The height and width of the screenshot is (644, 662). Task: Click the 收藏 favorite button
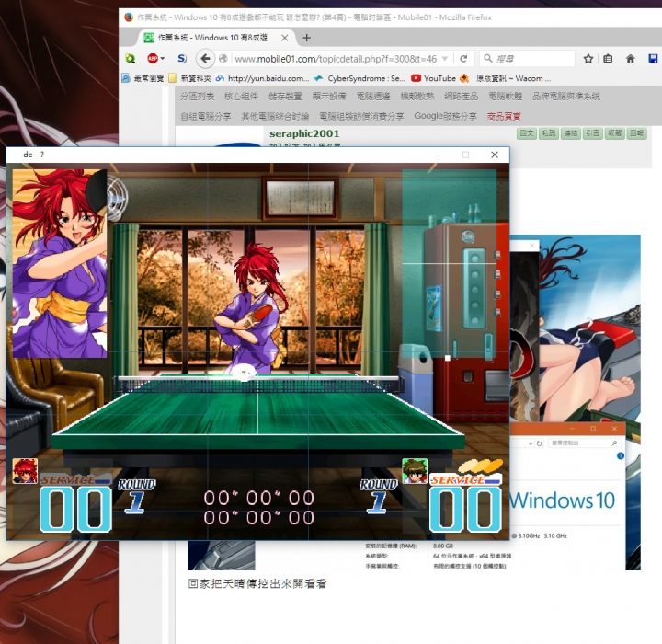(x=615, y=133)
